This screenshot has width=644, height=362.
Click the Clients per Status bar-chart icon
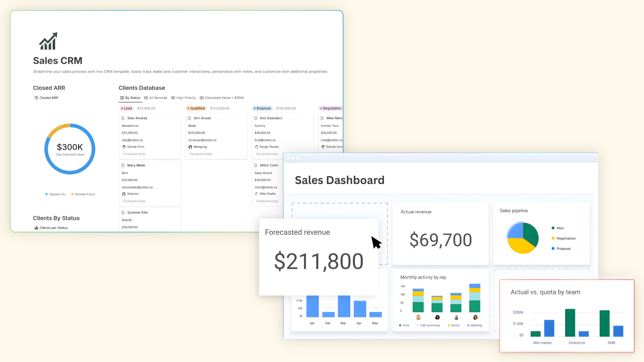(x=36, y=228)
